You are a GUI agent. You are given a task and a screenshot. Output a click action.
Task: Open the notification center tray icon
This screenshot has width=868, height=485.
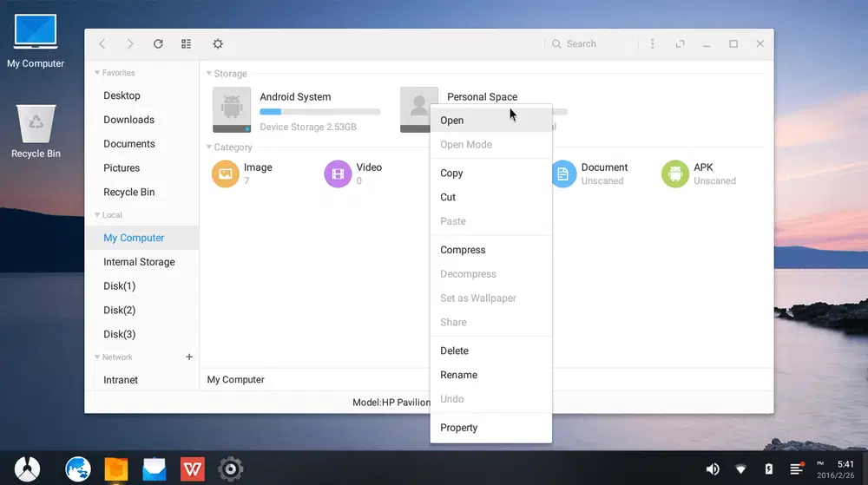coord(797,469)
